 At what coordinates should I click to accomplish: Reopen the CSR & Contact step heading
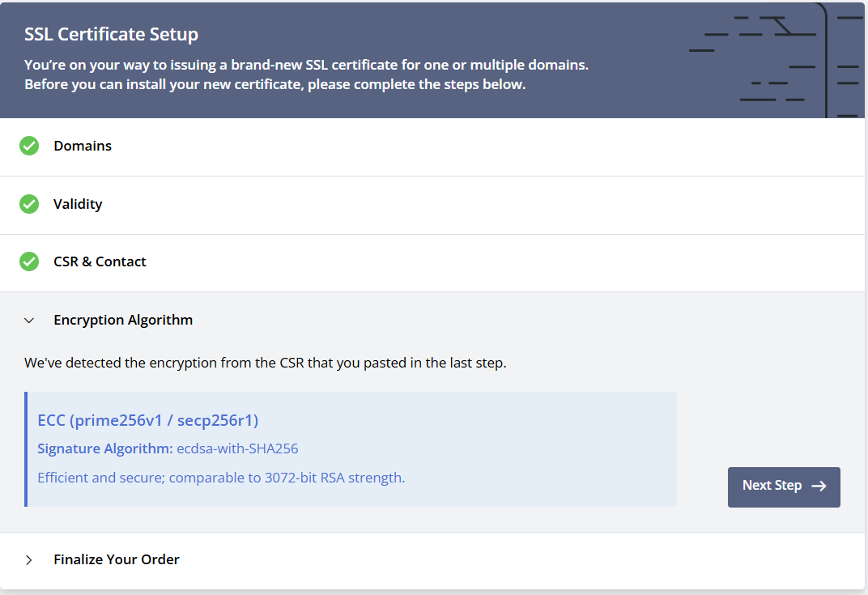[100, 261]
